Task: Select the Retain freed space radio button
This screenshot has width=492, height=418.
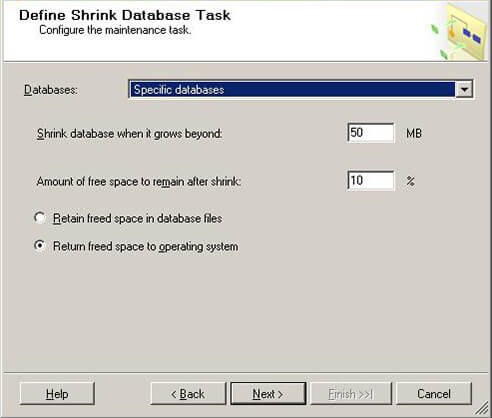Action: pyautogui.click(x=40, y=218)
